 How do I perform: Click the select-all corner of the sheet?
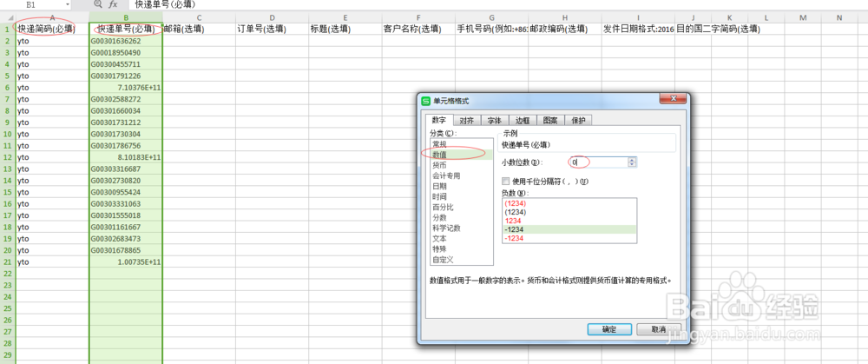[8, 17]
